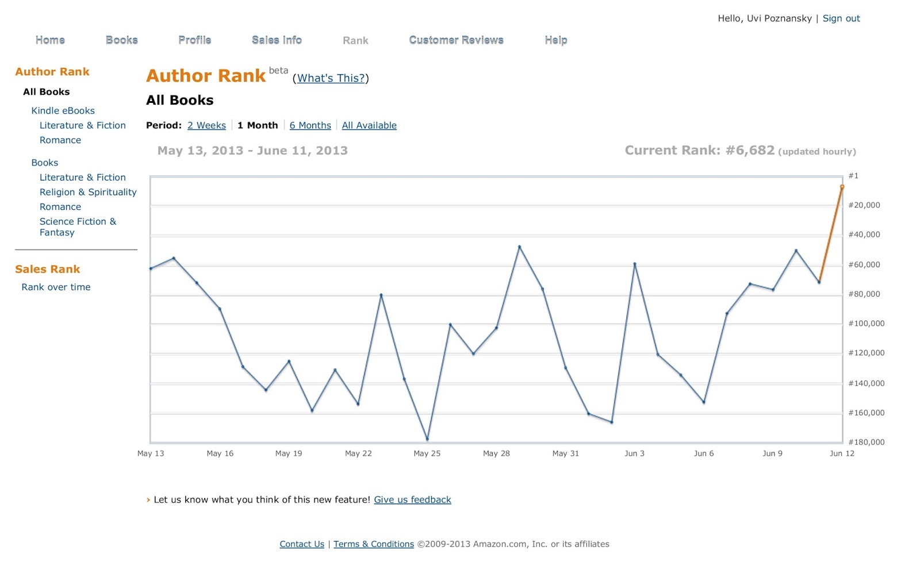The height and width of the screenshot is (588, 920).
Task: Click the lowest chart point near May 25
Action: pos(427,439)
